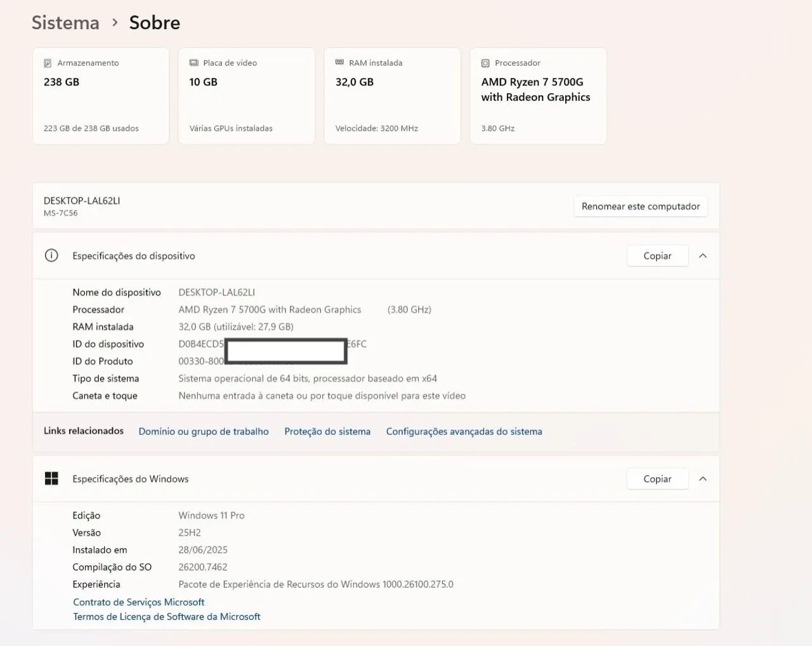Image resolution: width=812 pixels, height=646 pixels.
Task: Open the RAM instalada 32,0 GB card
Action: [x=393, y=96]
